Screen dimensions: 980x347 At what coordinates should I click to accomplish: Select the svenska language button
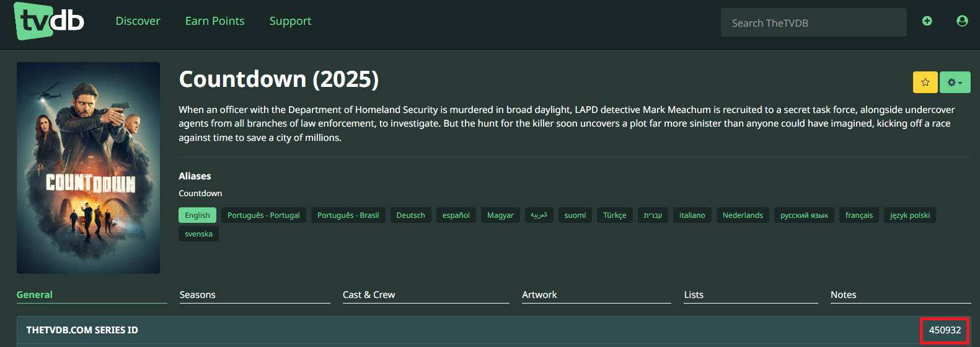198,234
